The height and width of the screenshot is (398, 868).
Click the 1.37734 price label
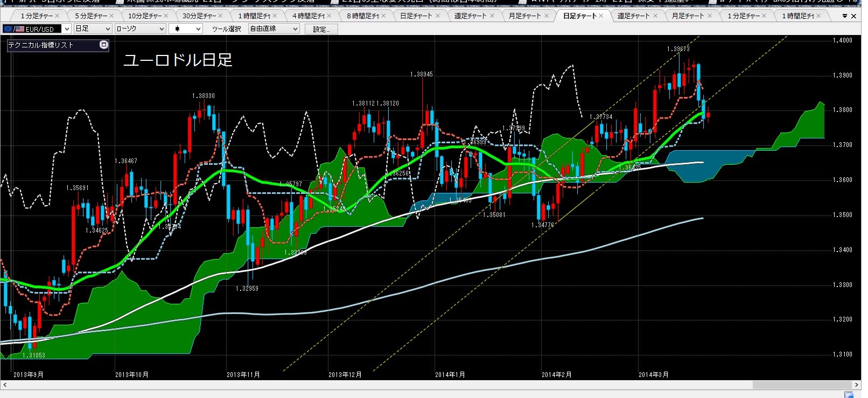click(601, 117)
